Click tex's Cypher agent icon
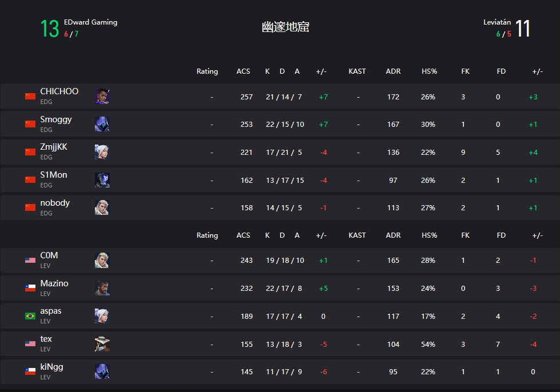This screenshot has height=392, width=560. (x=102, y=344)
